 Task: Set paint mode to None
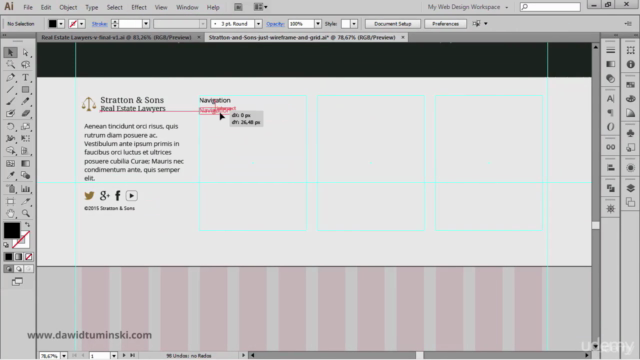(29, 257)
